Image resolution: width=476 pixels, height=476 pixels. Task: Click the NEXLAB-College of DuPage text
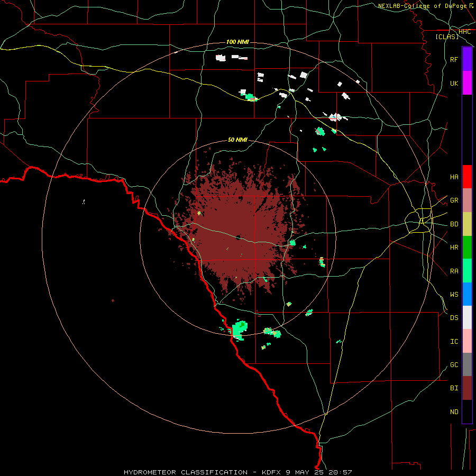coord(422,6)
